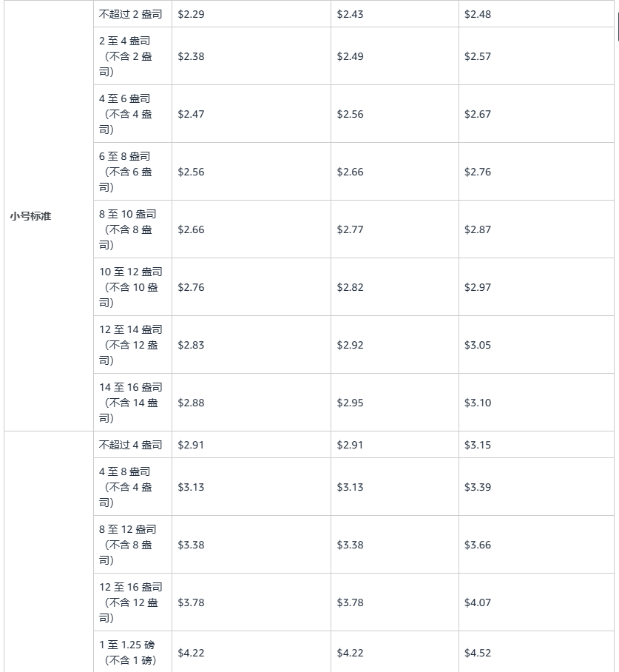Select the 不超过 4 盎司 weight cell
Image resolution: width=619 pixels, height=672 pixels.
pos(130,445)
